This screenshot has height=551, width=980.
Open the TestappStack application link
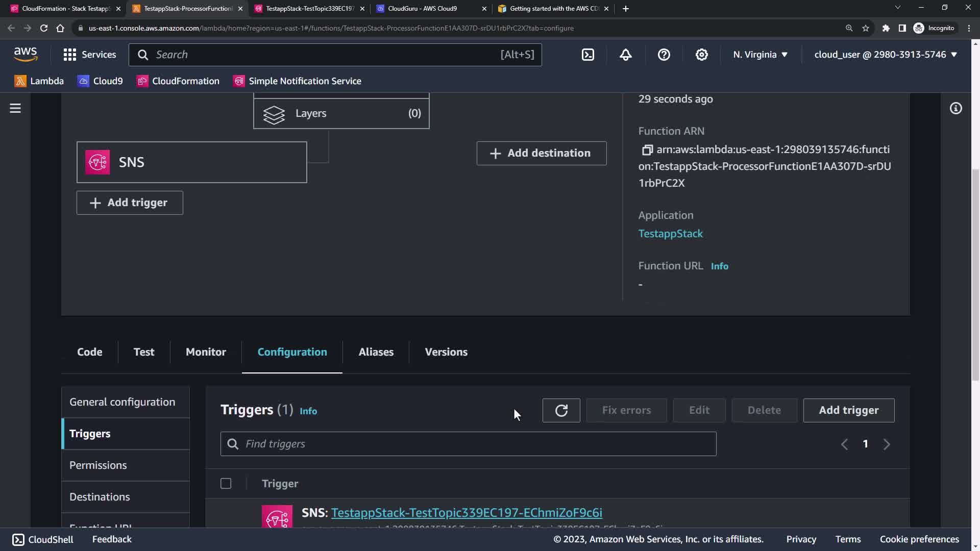point(670,234)
